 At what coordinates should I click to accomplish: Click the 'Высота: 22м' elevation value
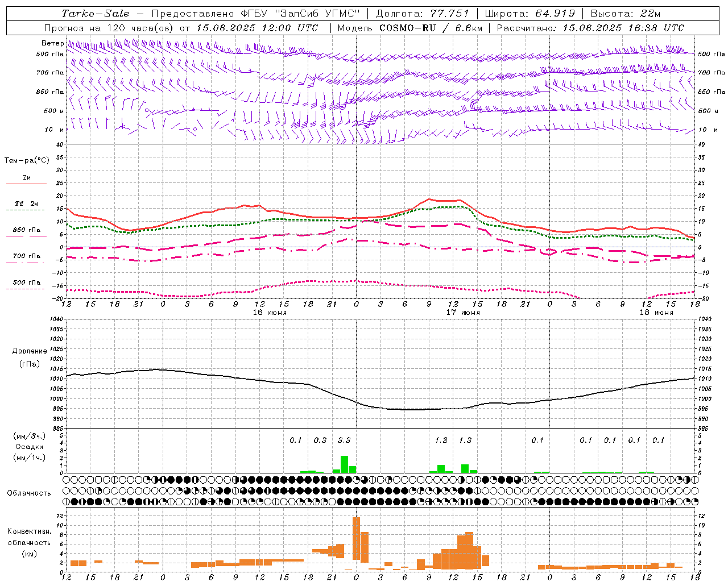click(626, 14)
